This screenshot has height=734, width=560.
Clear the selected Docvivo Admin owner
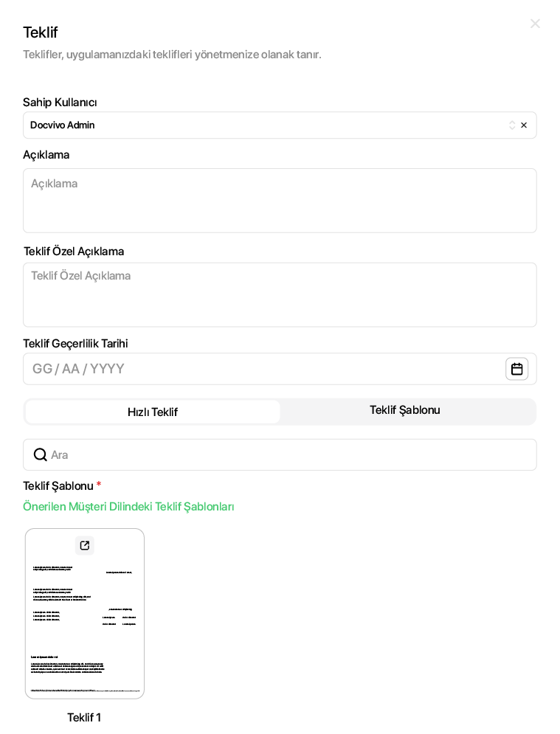click(524, 125)
